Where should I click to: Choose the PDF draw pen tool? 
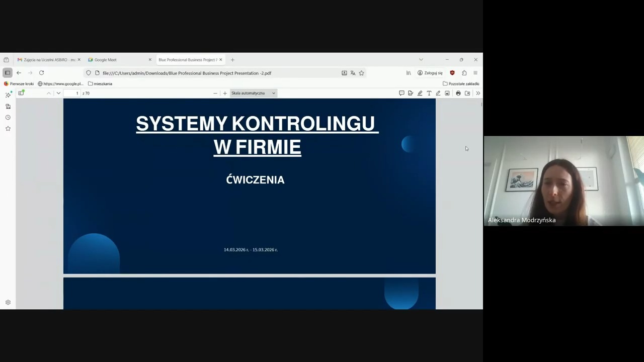438,93
